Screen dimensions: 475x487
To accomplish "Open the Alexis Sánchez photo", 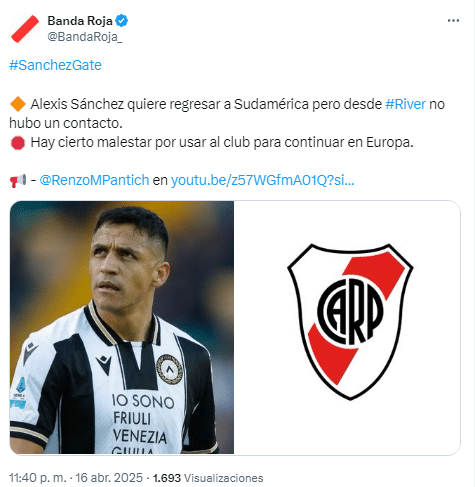I will 122,327.
